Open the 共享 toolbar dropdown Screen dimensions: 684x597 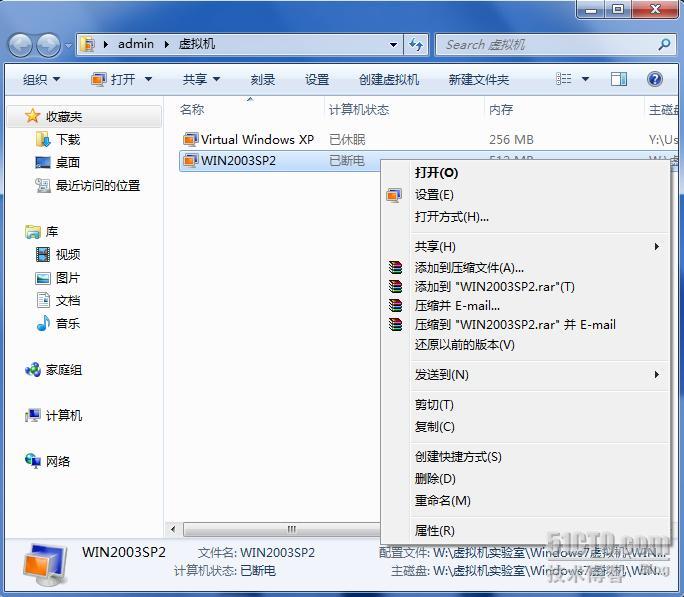tap(201, 79)
